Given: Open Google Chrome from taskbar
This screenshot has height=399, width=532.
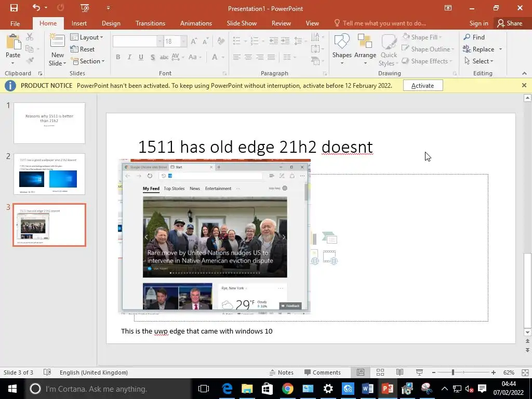Looking at the screenshot, I should point(287,389).
